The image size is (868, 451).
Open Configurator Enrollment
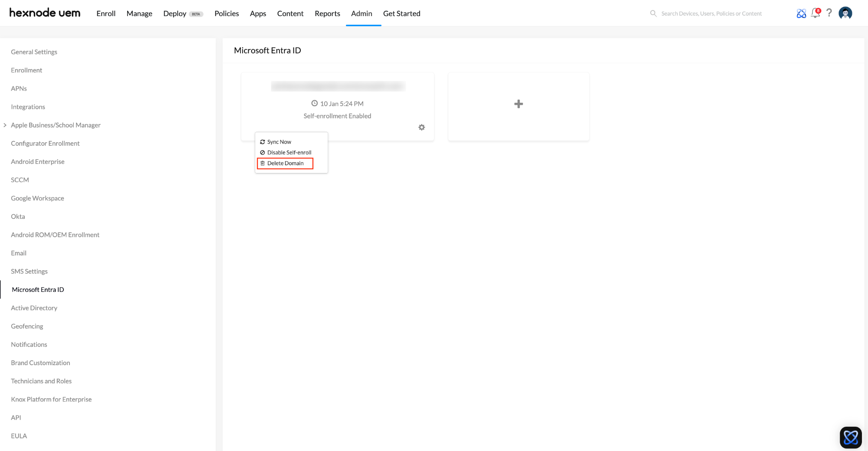(45, 144)
